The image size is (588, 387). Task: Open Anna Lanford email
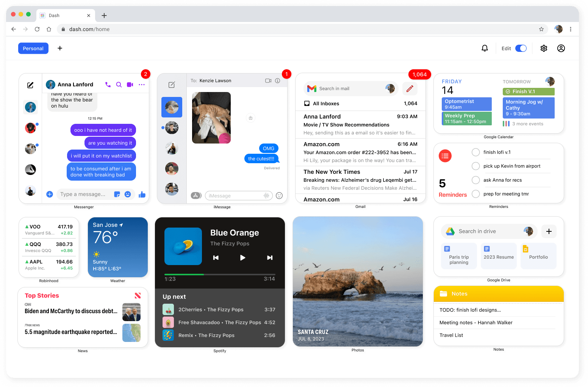tap(361, 125)
